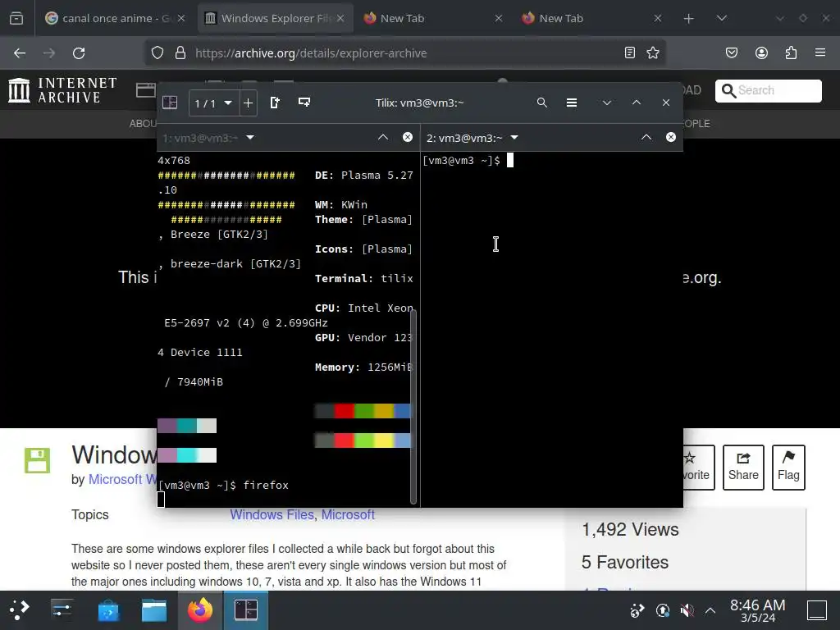Open terminal 2 title dropdown arrow
This screenshot has height=630, width=840.
(514, 138)
